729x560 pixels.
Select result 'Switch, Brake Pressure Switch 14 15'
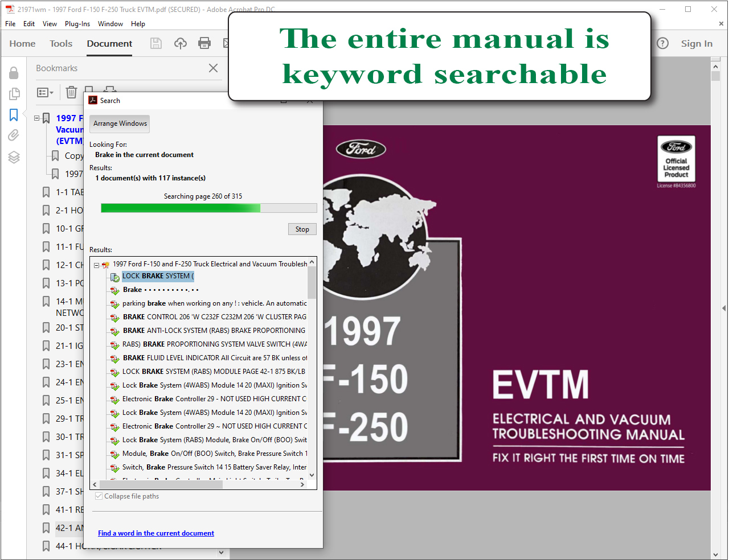point(214,467)
